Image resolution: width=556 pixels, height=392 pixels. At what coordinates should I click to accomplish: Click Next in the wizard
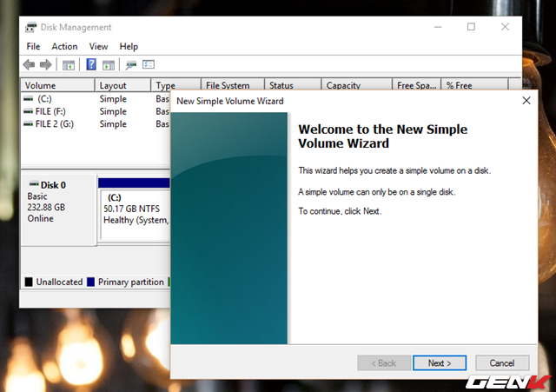tap(440, 362)
